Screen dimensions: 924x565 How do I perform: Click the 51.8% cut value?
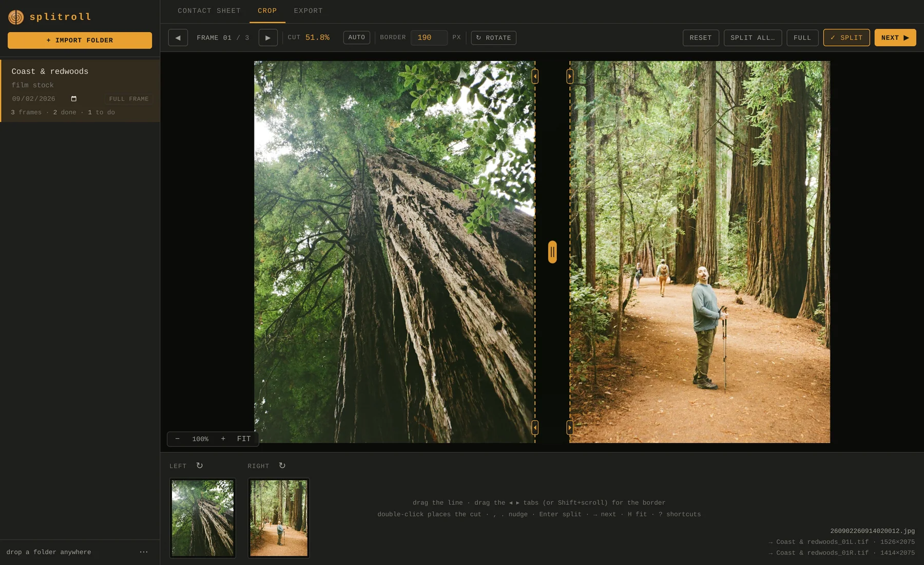(317, 37)
